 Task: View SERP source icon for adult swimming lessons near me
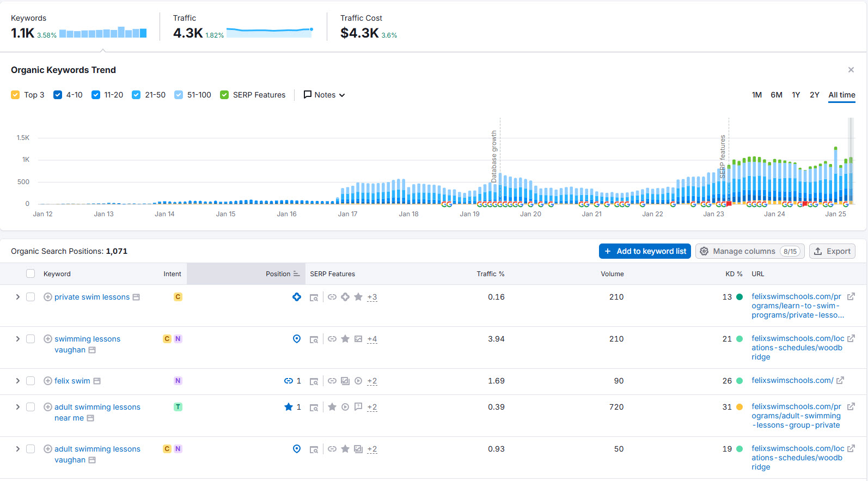pyautogui.click(x=314, y=407)
